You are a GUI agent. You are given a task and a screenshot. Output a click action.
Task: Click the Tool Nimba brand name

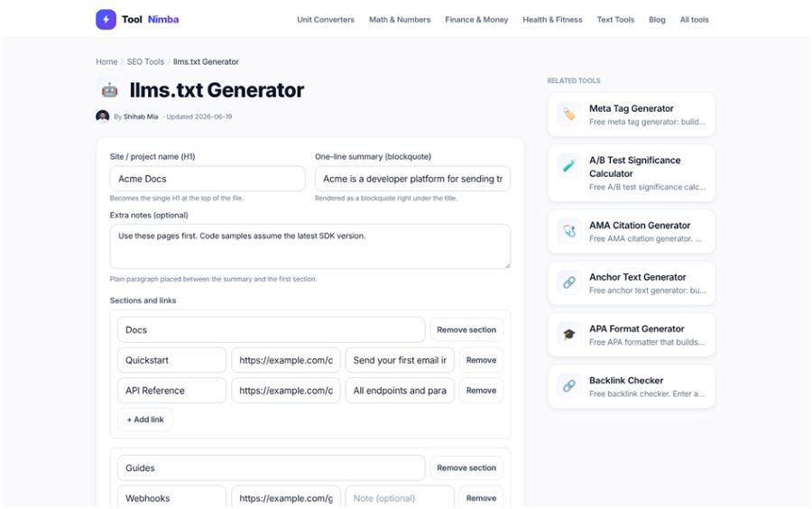pyautogui.click(x=150, y=20)
